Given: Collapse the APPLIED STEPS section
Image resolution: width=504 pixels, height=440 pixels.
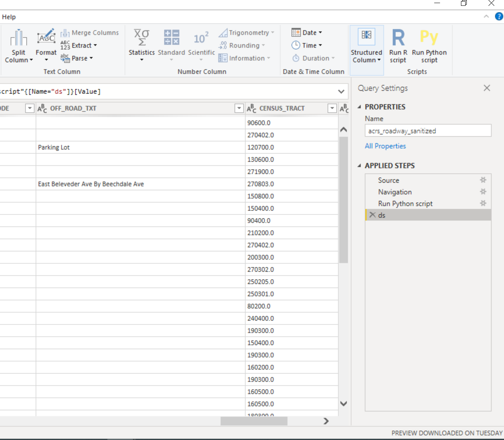Looking at the screenshot, I should (359, 166).
